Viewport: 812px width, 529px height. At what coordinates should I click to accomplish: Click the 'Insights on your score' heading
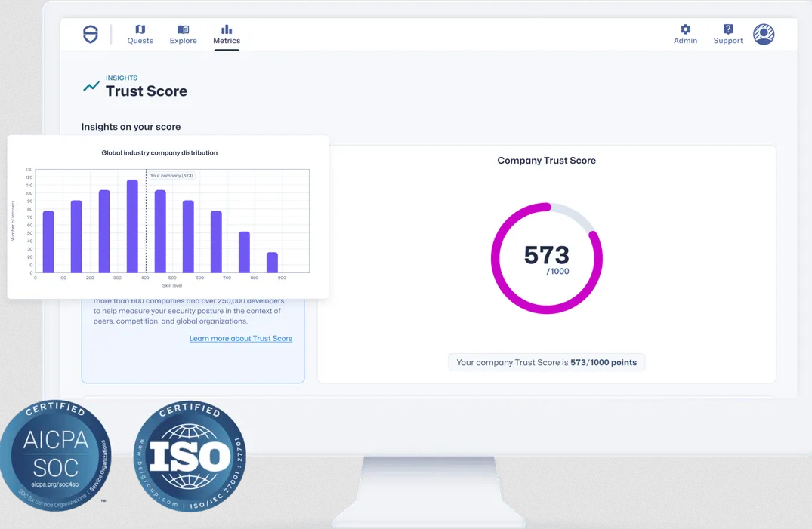(131, 127)
